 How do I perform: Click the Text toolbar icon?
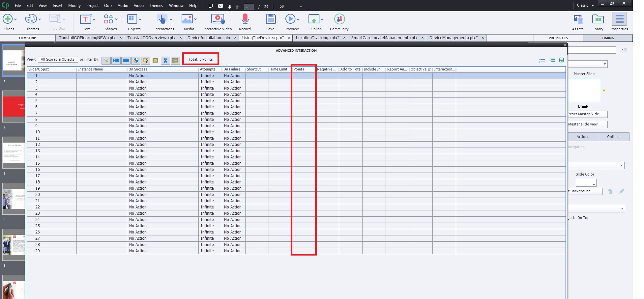86,19
